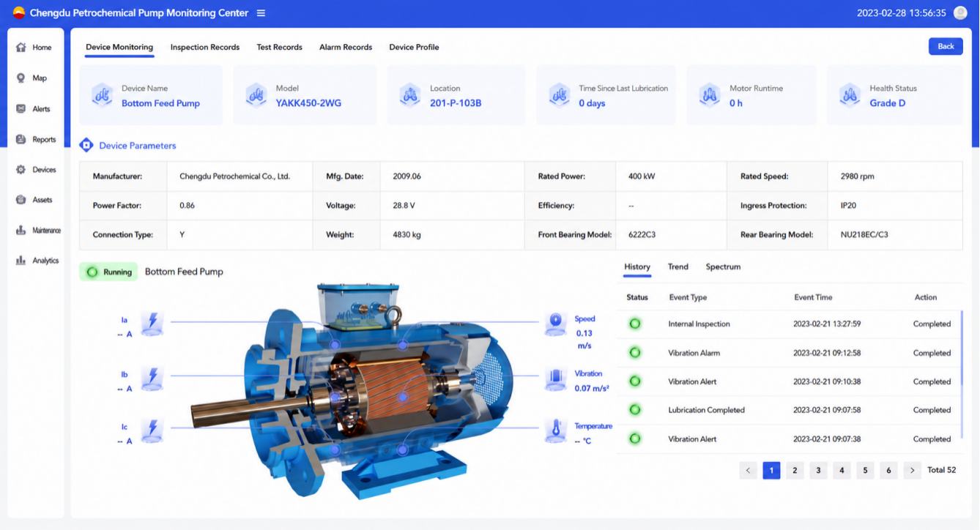This screenshot has width=980, height=530.
Task: Click the Devices gear icon in sidebar
Action: (21, 170)
